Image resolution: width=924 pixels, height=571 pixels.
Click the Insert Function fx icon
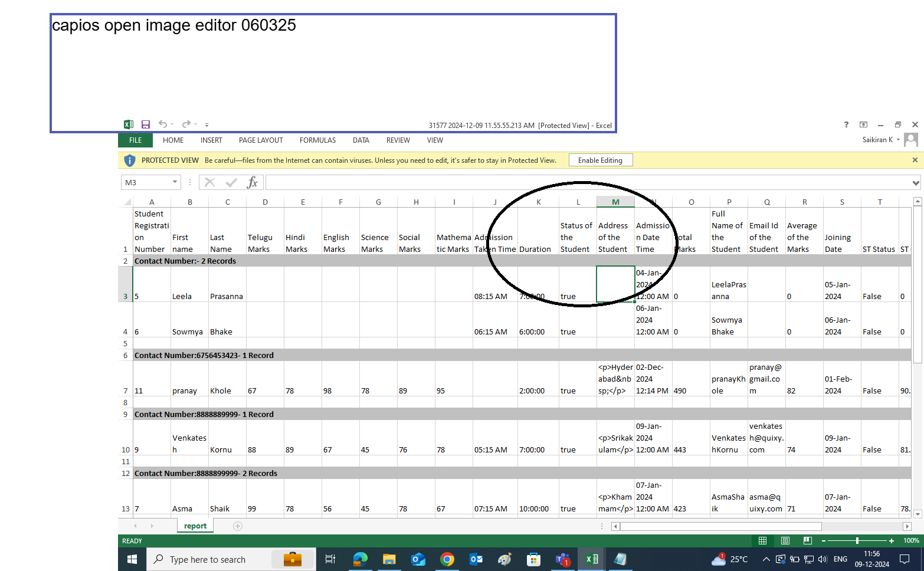coord(253,182)
